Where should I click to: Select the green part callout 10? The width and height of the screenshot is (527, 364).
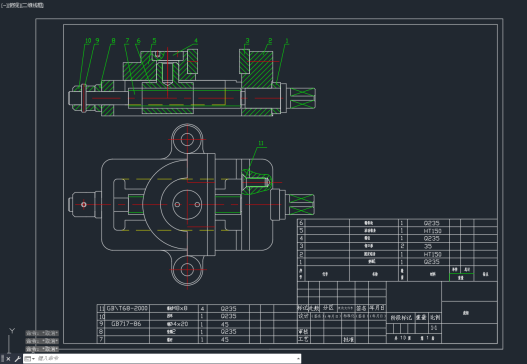coord(88,41)
